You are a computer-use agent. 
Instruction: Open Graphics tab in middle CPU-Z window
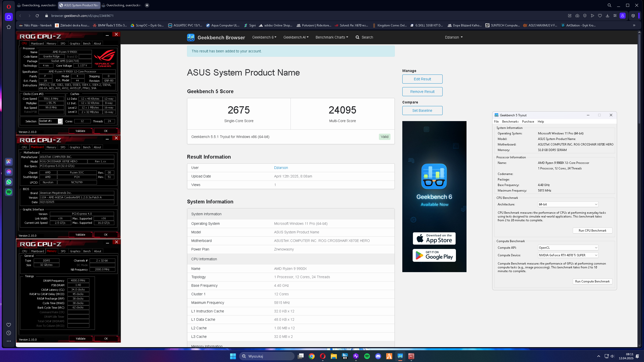75,147
